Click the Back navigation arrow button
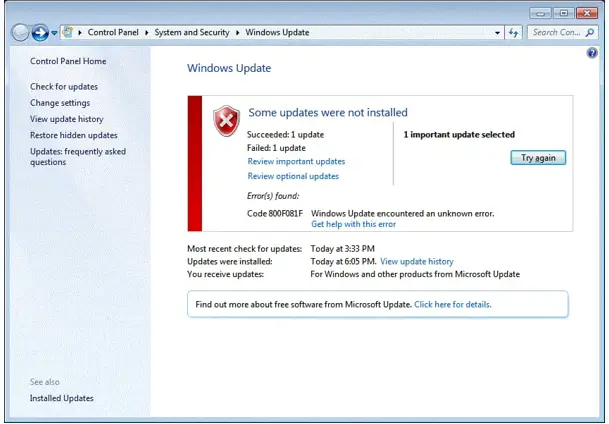Viewport: 609px width, 424px height. click(20, 33)
